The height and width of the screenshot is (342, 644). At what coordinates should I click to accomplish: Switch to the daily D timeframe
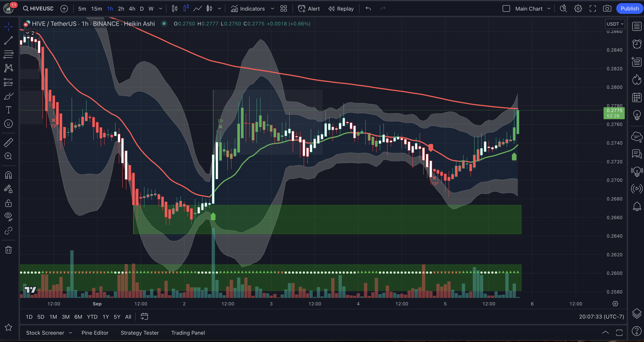point(142,9)
